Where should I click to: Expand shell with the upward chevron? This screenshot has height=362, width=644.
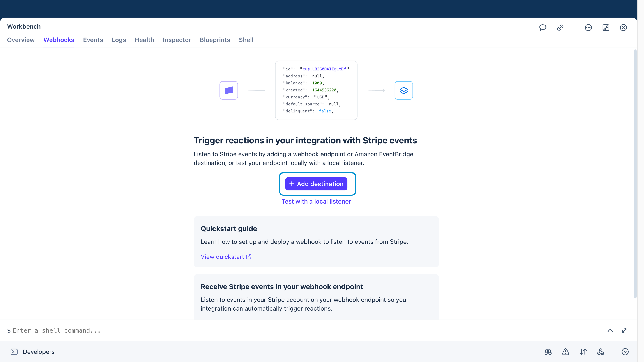pyautogui.click(x=610, y=330)
